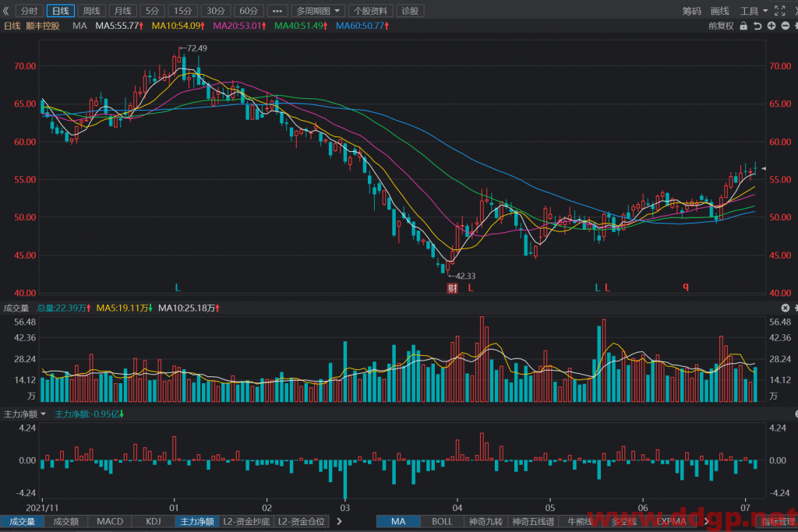Screen dimensions: 798x532
Task: Expand the 工具 tools dropdown
Action: tap(754, 11)
